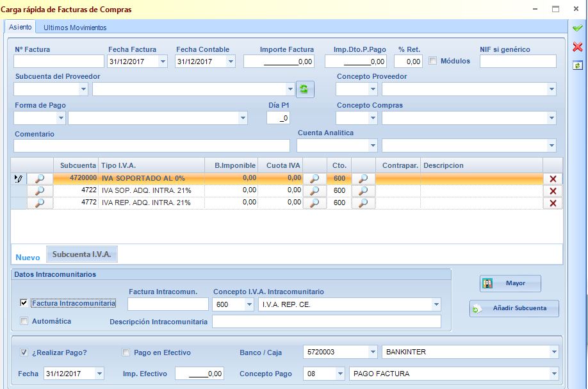Expand the PAGO FACTURA dropdown

point(554,374)
